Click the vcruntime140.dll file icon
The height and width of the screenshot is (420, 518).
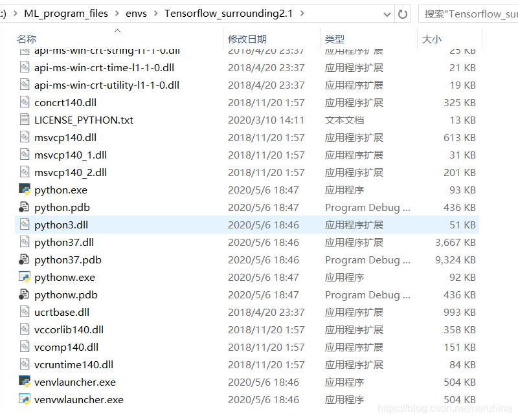coord(25,364)
